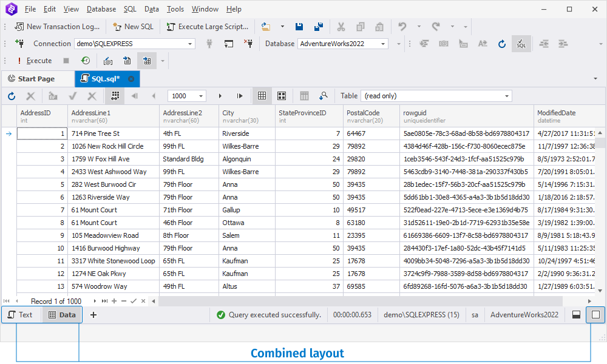Expand the Undo history dropdown
This screenshot has width=607, height=364.
coord(419,27)
